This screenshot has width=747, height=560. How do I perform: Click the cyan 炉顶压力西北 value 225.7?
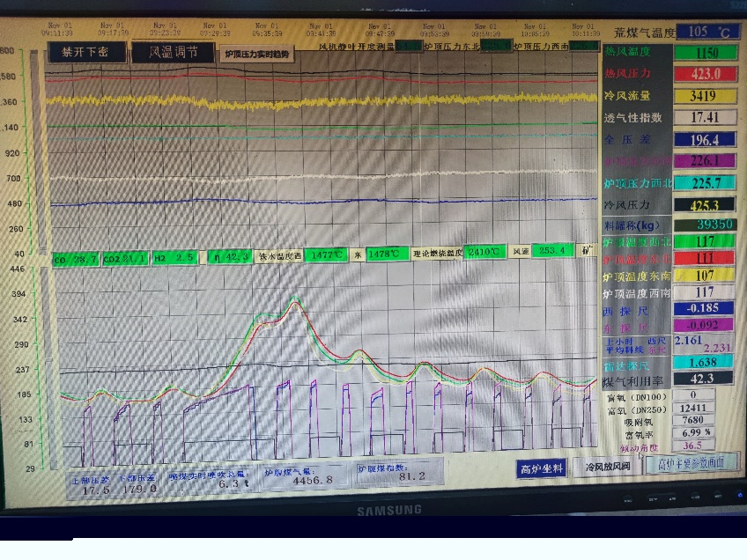click(x=704, y=183)
